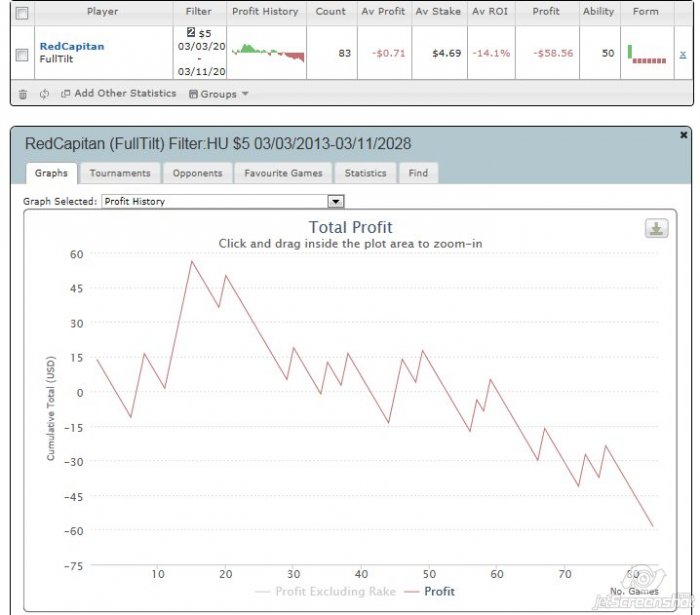Viewport: 700px width, 615px height.
Task: Click Add Other Statistics
Action: (x=119, y=93)
